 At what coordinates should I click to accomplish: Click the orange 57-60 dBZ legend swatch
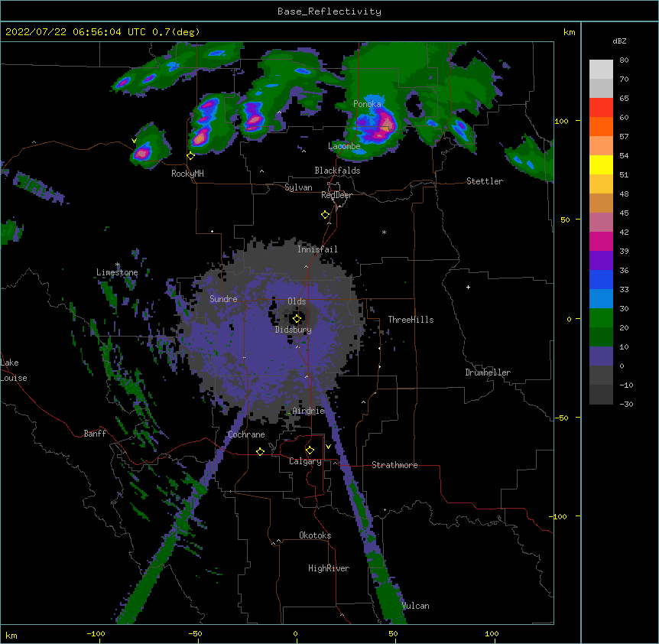(x=601, y=126)
